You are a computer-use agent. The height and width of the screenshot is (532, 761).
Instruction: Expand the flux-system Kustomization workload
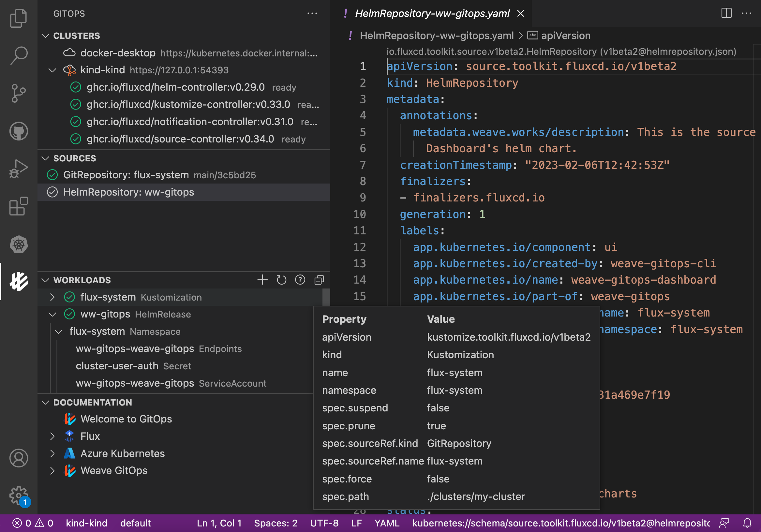(x=52, y=297)
